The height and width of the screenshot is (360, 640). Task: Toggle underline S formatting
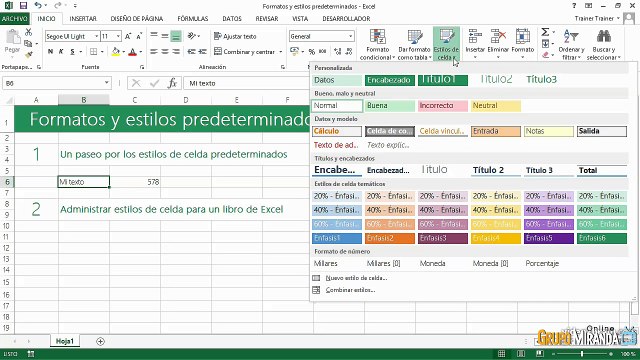pyautogui.click(x=72, y=51)
